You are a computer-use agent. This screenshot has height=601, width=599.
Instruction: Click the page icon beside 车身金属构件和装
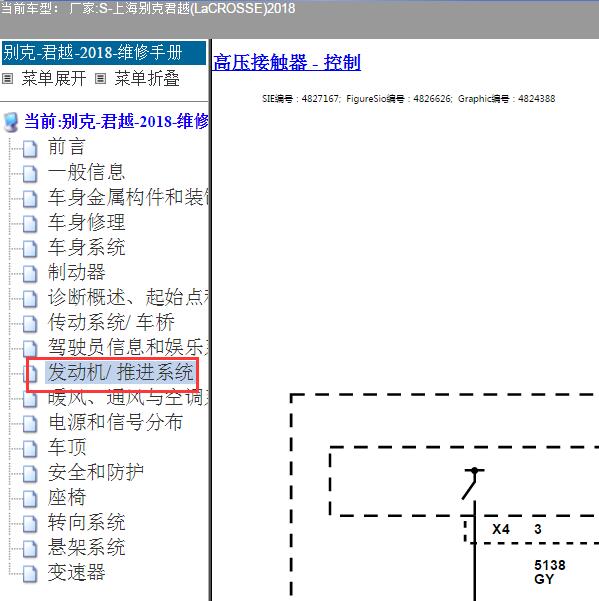pyautogui.click(x=30, y=199)
